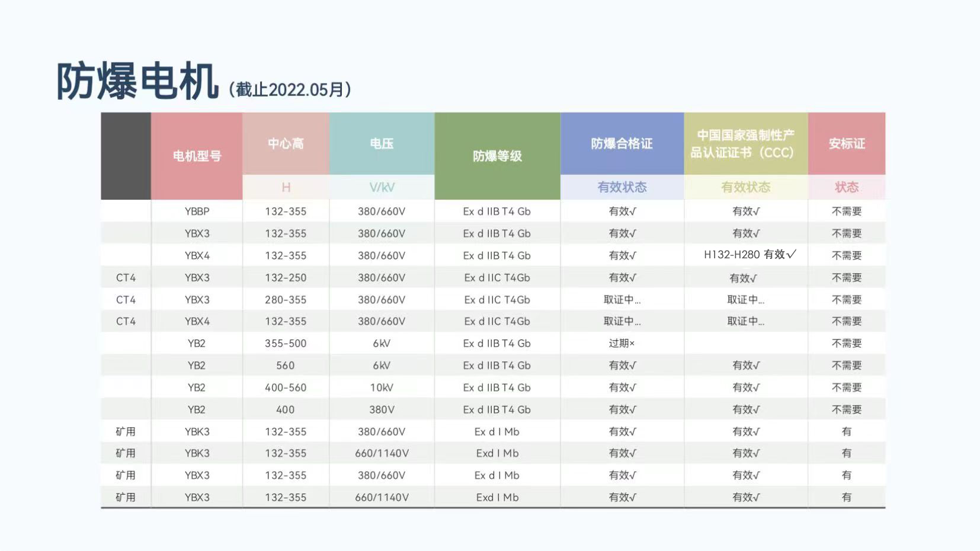The image size is (980, 551).
Task: Select the 中心高 column header
Action: (286, 143)
